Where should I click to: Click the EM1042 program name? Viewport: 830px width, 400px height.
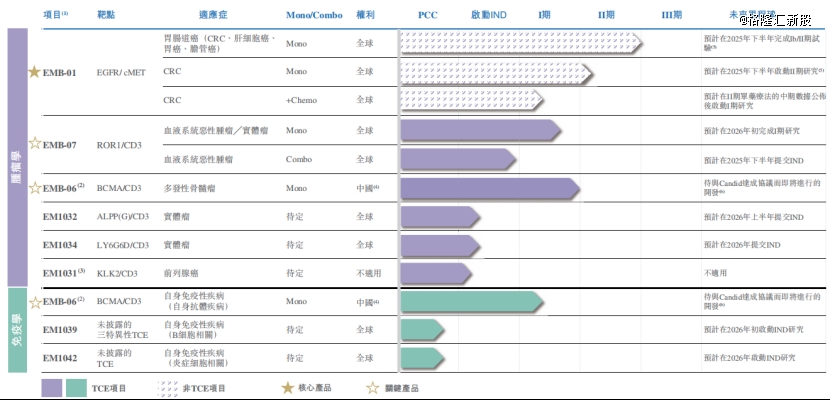coord(60,358)
